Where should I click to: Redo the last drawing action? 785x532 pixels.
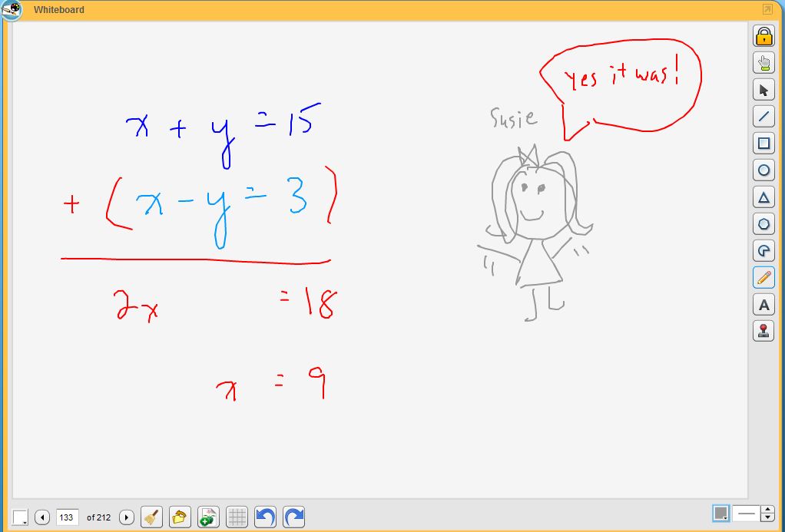293,516
